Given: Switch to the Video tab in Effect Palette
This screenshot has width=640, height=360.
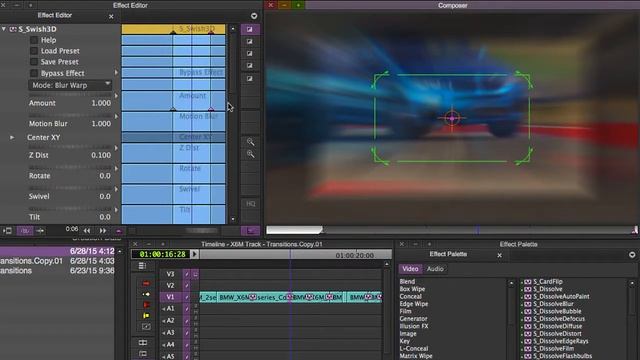Looking at the screenshot, I should coord(410,269).
